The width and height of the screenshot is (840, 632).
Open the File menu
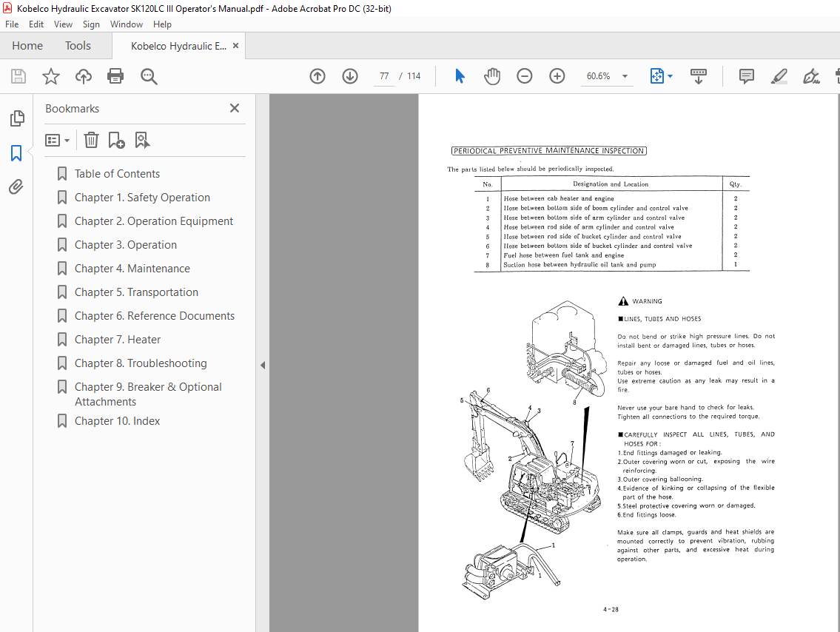(x=12, y=24)
